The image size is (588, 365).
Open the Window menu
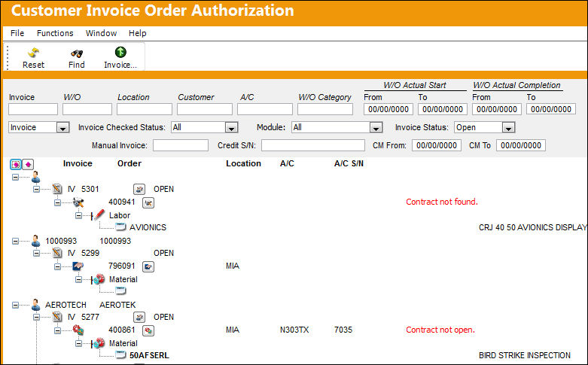(x=101, y=33)
